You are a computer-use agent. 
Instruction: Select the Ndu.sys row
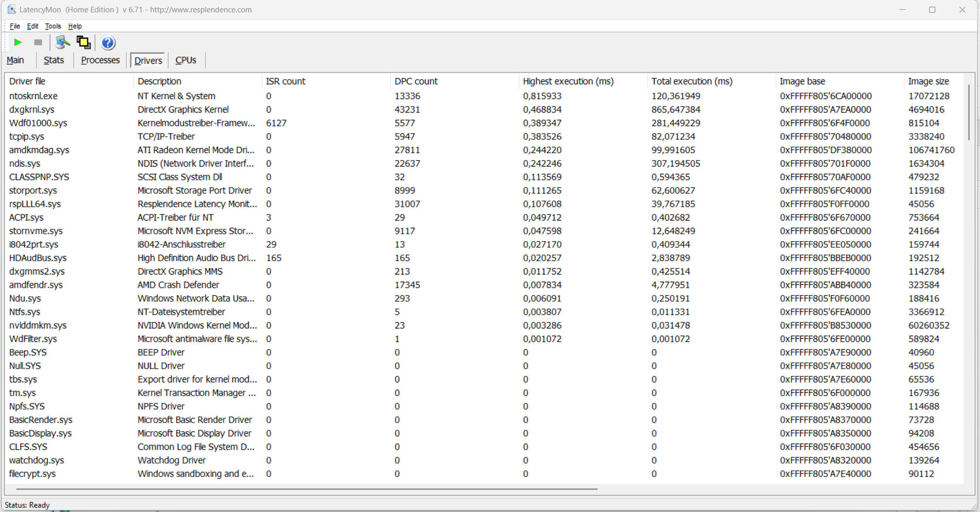click(x=484, y=299)
